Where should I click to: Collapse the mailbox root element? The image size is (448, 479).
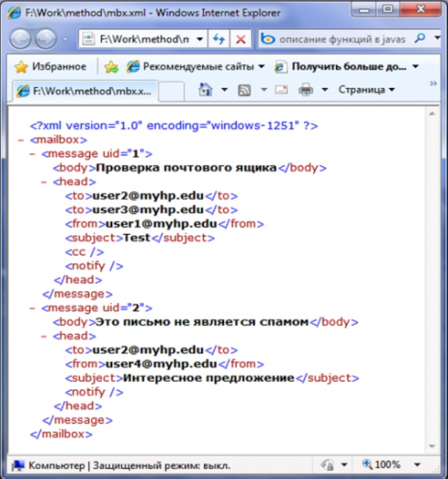click(21, 140)
